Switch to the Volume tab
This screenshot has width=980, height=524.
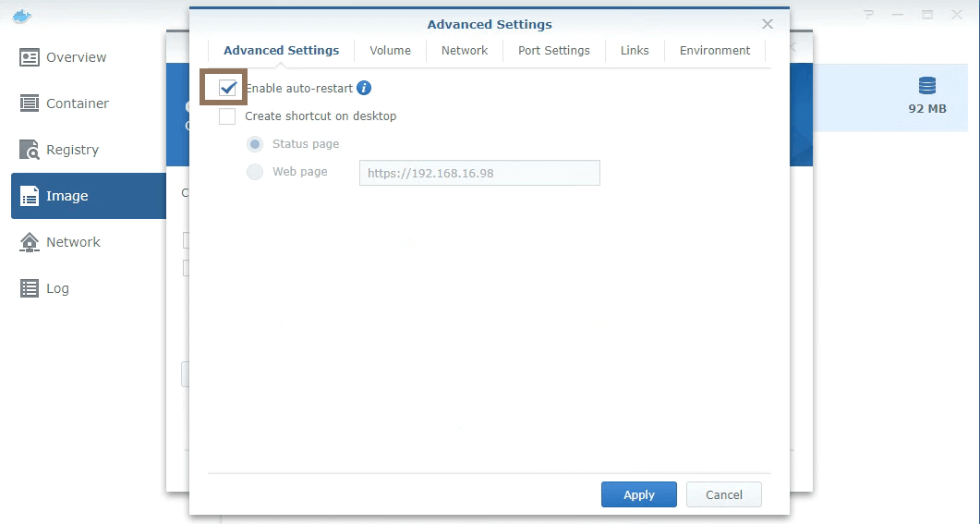(x=390, y=51)
